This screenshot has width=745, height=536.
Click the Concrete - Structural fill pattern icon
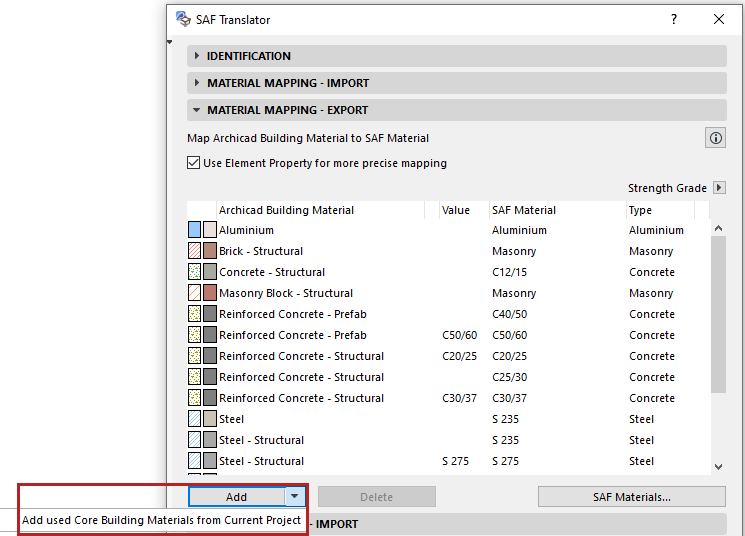[x=195, y=272]
